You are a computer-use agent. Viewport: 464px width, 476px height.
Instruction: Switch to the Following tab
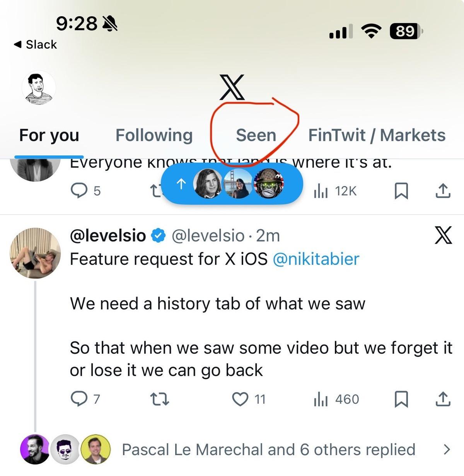(x=154, y=135)
